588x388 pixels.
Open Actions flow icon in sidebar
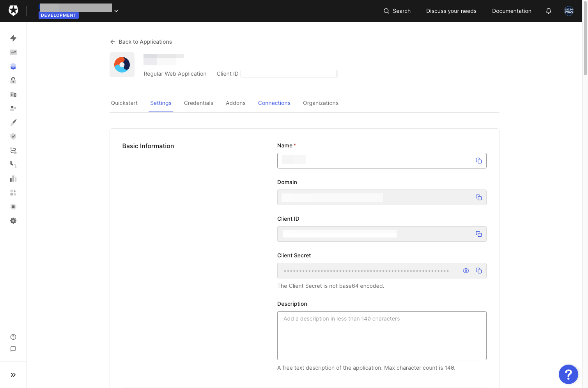[x=13, y=151]
